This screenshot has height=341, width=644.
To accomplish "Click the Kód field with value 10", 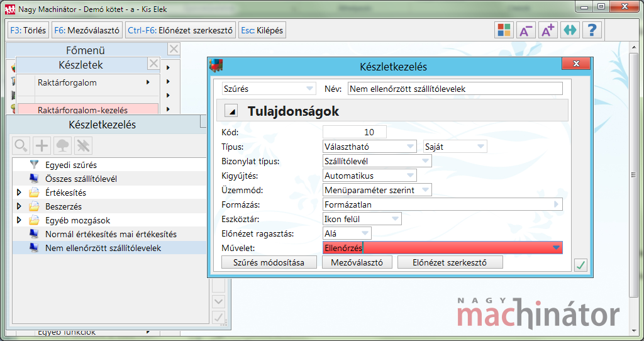I will click(x=355, y=132).
